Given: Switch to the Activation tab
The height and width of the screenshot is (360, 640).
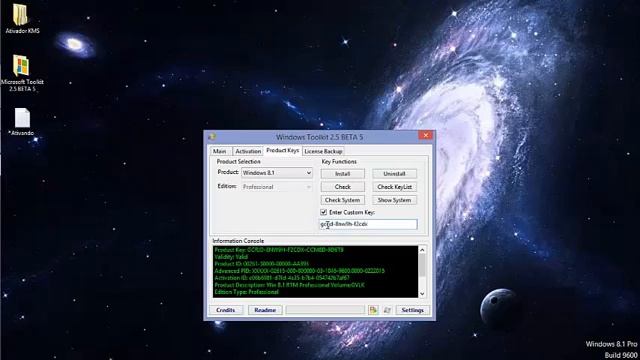Looking at the screenshot, I should point(248,151).
